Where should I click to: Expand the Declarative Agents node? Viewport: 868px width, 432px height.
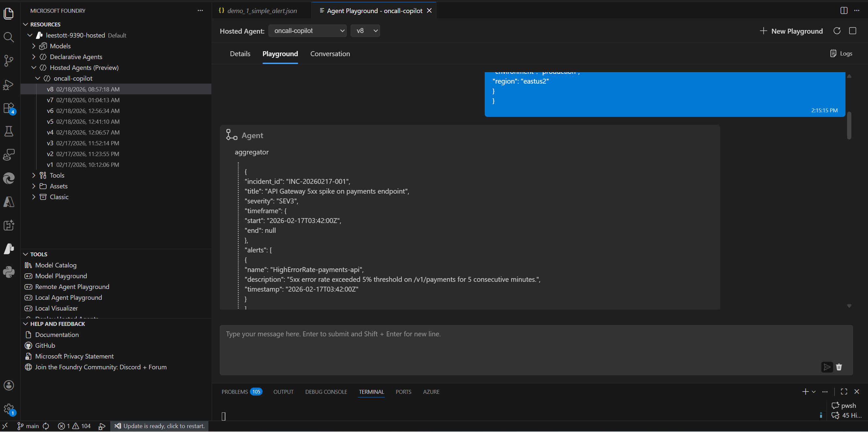point(34,57)
